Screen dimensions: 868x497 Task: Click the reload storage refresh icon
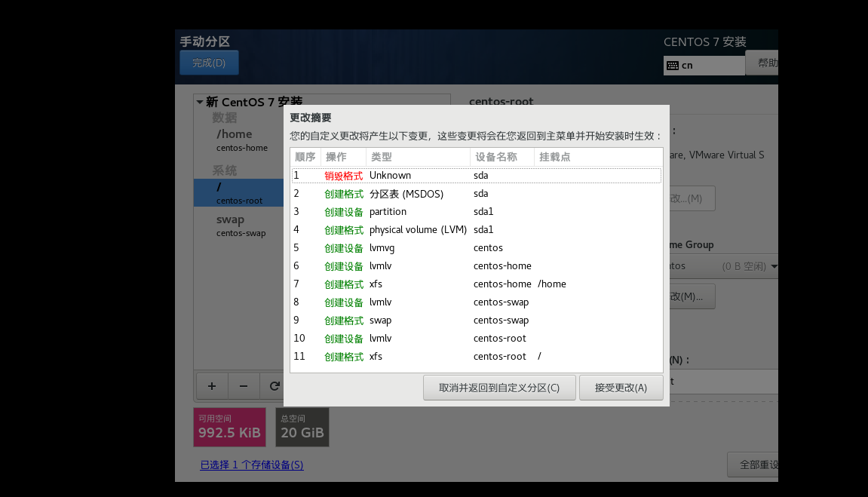tap(274, 386)
